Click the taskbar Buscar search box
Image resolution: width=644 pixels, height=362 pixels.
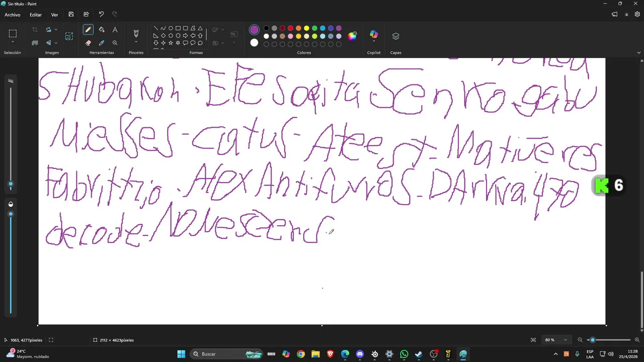point(227,354)
